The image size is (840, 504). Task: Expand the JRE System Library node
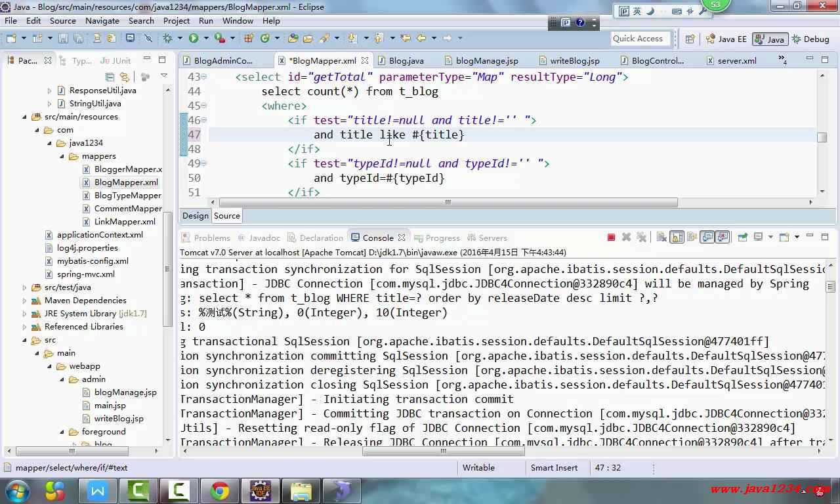click(x=25, y=314)
